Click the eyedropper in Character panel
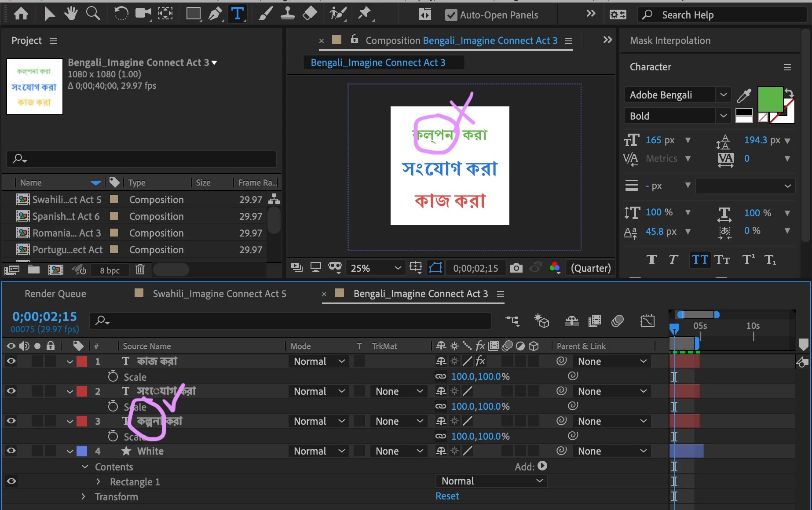812x510 pixels. [x=744, y=95]
